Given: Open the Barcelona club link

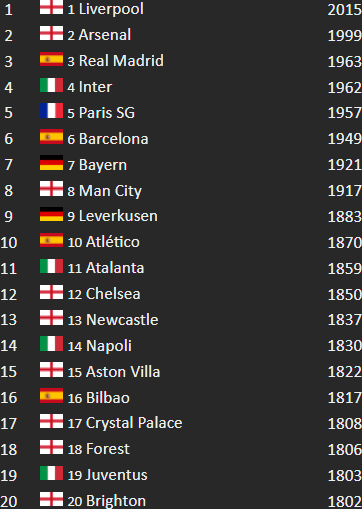Looking at the screenshot, I should pyautogui.click(x=113, y=139).
